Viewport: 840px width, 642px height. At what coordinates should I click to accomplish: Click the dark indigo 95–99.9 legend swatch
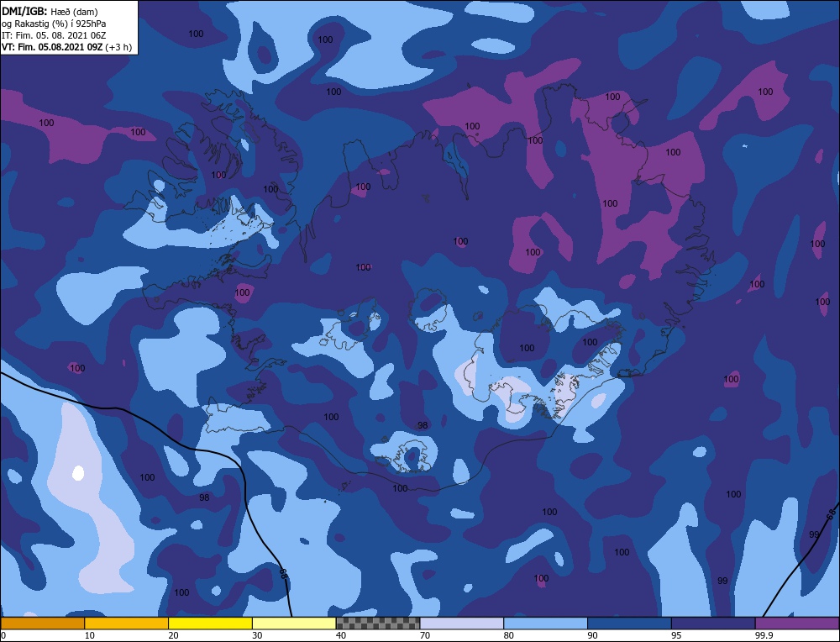coord(713,624)
